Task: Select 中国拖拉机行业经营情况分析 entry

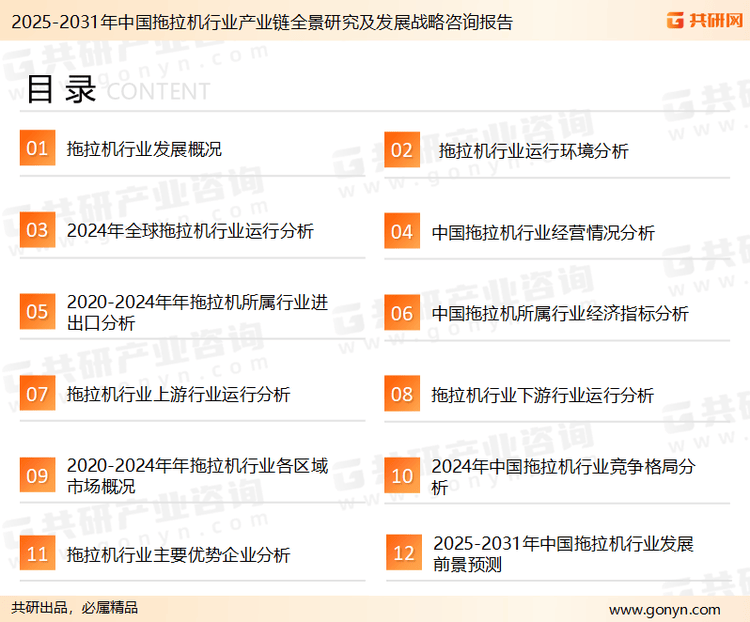Action: [543, 232]
